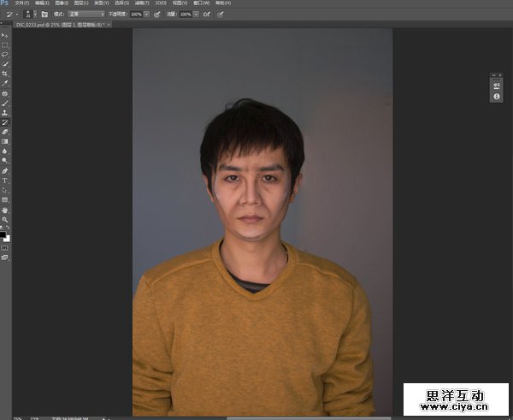Select the Blur tool

click(4, 151)
